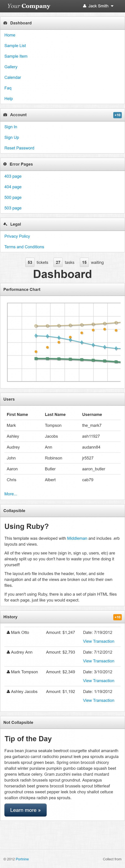
Task: Click the More... link under Users
Action: click(x=11, y=494)
